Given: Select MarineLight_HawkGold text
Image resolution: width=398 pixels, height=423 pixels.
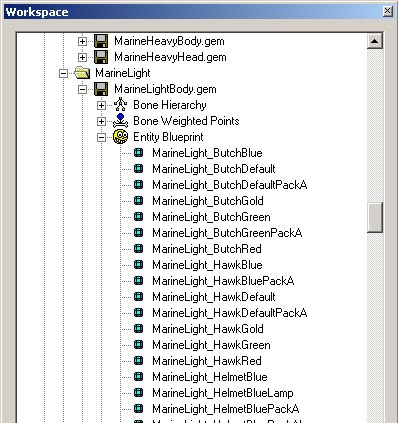Looking at the screenshot, I should 208,329.
